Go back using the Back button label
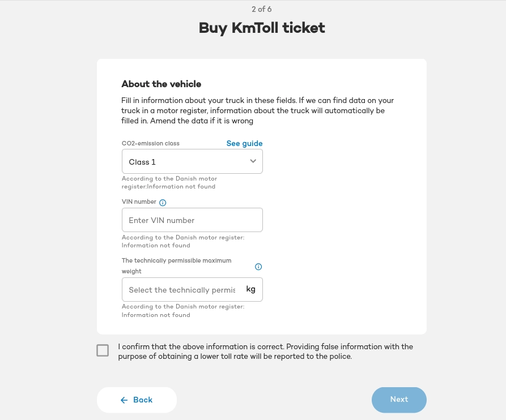The image size is (506, 420). click(143, 400)
